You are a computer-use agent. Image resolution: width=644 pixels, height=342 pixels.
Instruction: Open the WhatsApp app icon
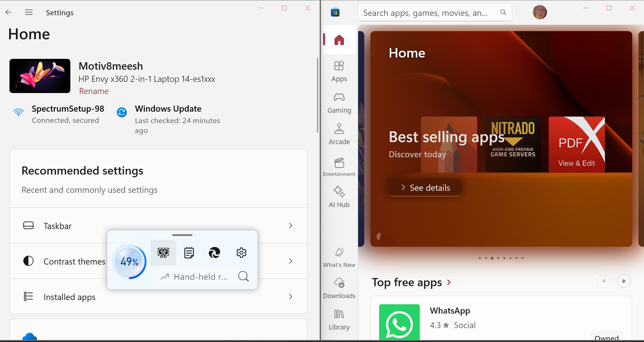coord(399,322)
